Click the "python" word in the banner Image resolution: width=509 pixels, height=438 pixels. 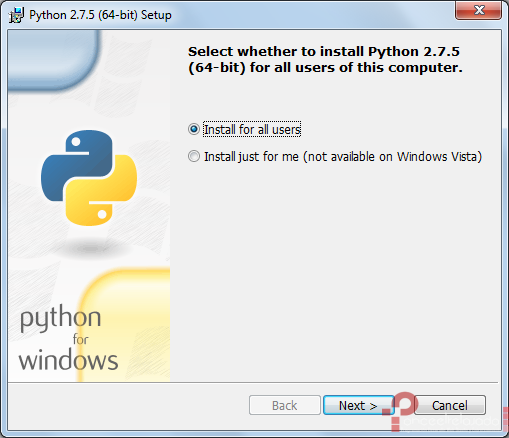(60, 319)
